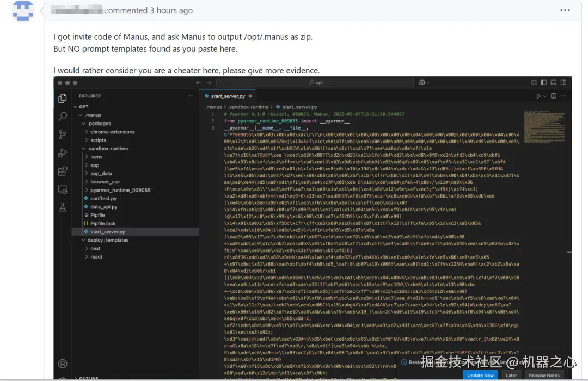Click the EXPLORER panel title
Viewport: 588px width, 381px height.
pyautogui.click(x=90, y=96)
